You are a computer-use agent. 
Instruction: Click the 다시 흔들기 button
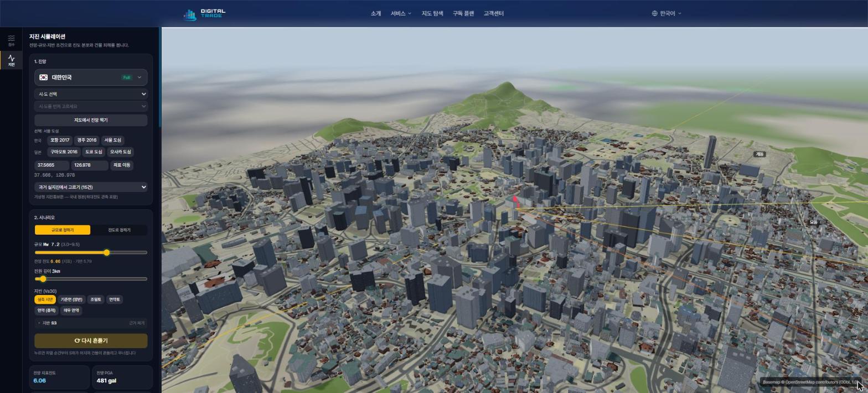91,340
